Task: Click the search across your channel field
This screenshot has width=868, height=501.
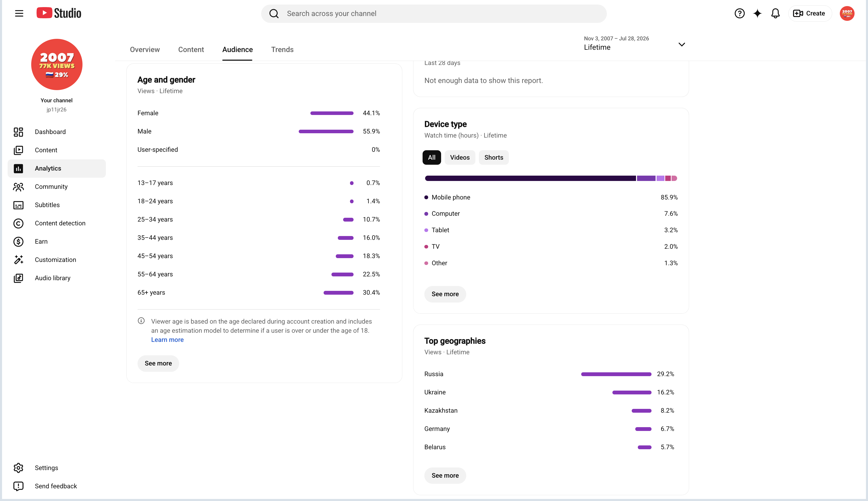Action: (x=434, y=13)
